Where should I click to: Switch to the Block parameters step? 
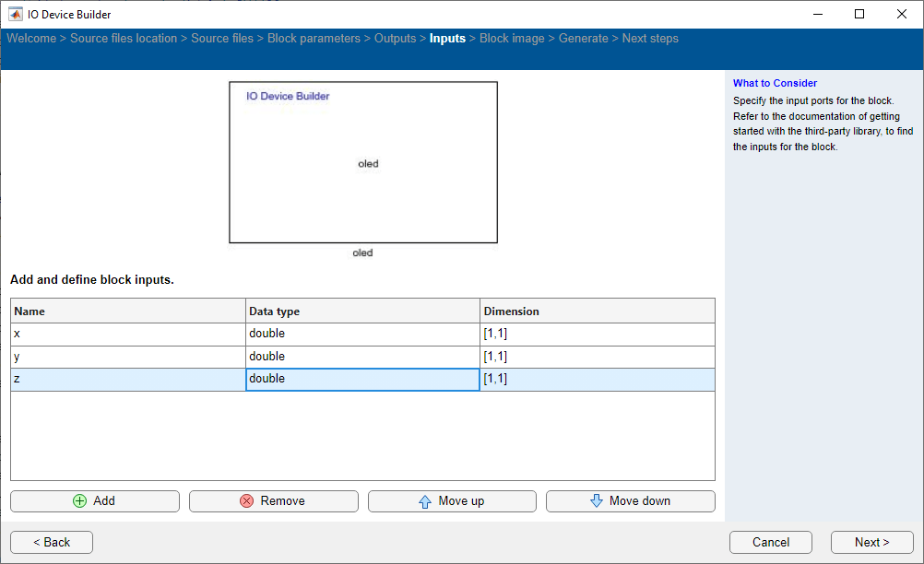[x=314, y=38]
